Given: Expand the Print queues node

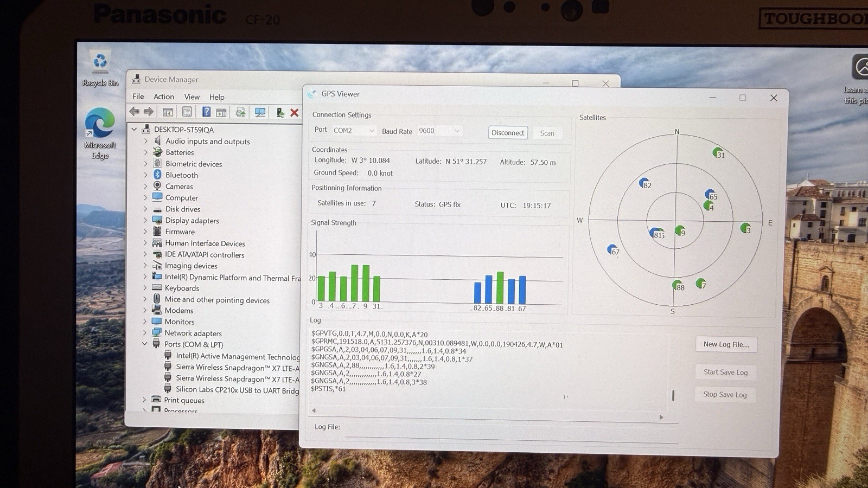Looking at the screenshot, I should [144, 400].
